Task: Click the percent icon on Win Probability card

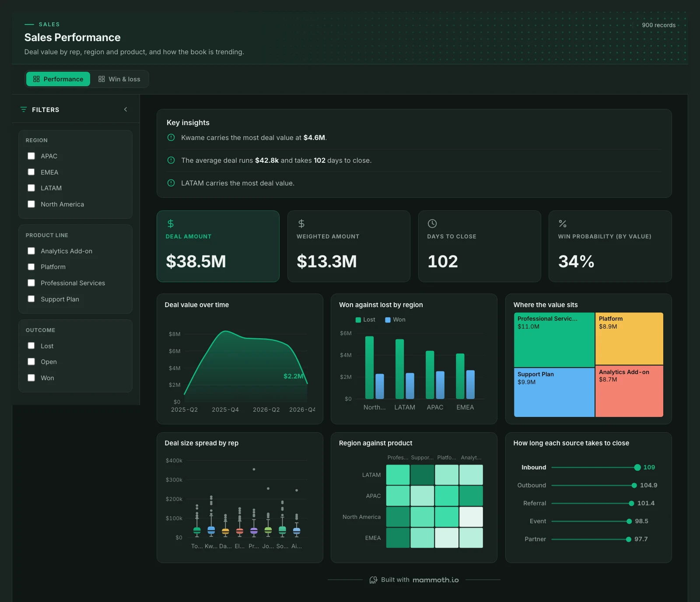Action: (563, 224)
